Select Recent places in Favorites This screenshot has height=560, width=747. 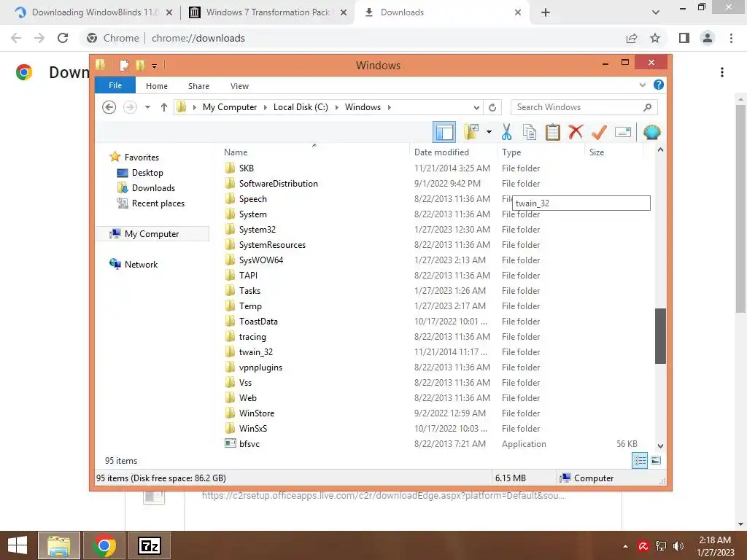pos(158,203)
